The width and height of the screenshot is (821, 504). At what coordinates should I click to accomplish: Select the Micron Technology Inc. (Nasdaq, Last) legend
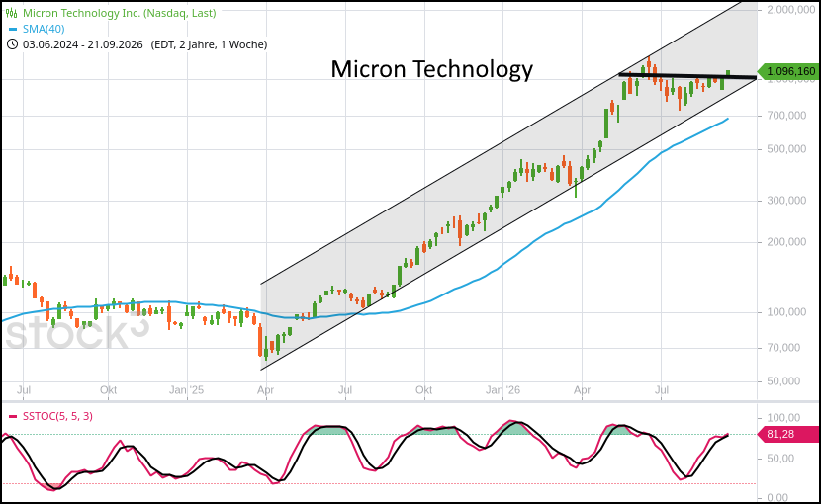(119, 13)
